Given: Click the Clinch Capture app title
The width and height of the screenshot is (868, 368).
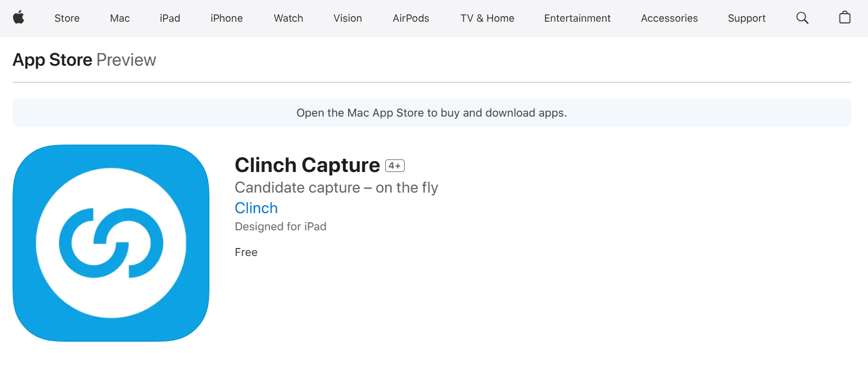Looking at the screenshot, I should click(x=307, y=165).
